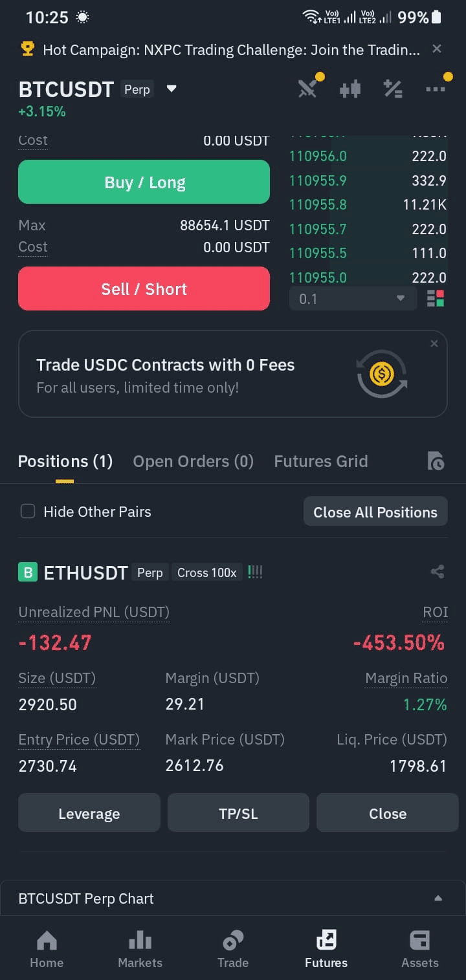
Task: Tap the Buy / Long button
Action: [x=144, y=182]
